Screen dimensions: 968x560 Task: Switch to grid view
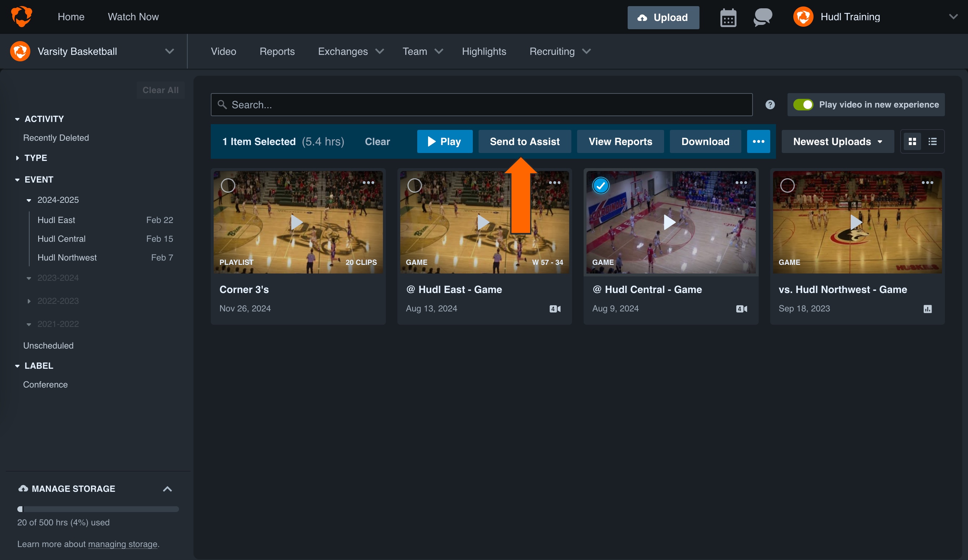point(913,141)
